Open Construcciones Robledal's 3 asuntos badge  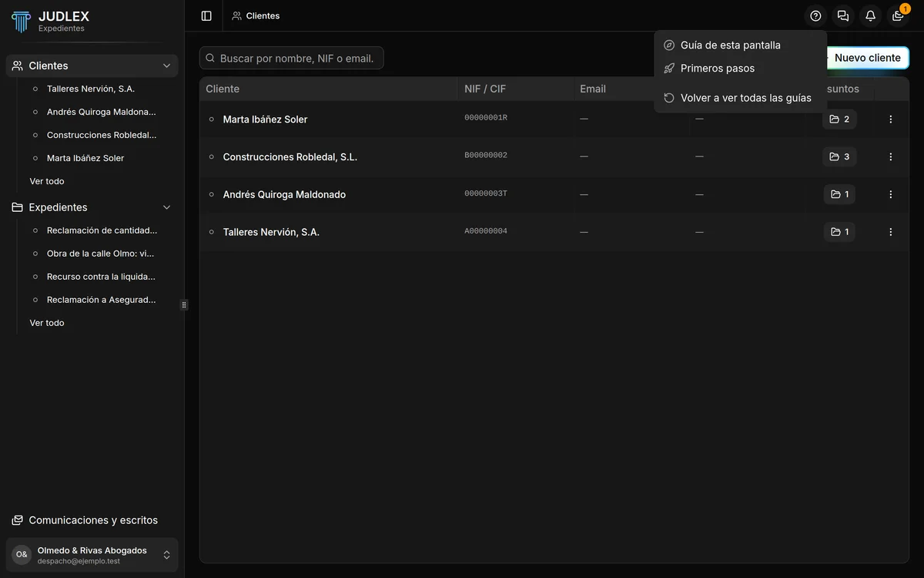[x=839, y=156]
